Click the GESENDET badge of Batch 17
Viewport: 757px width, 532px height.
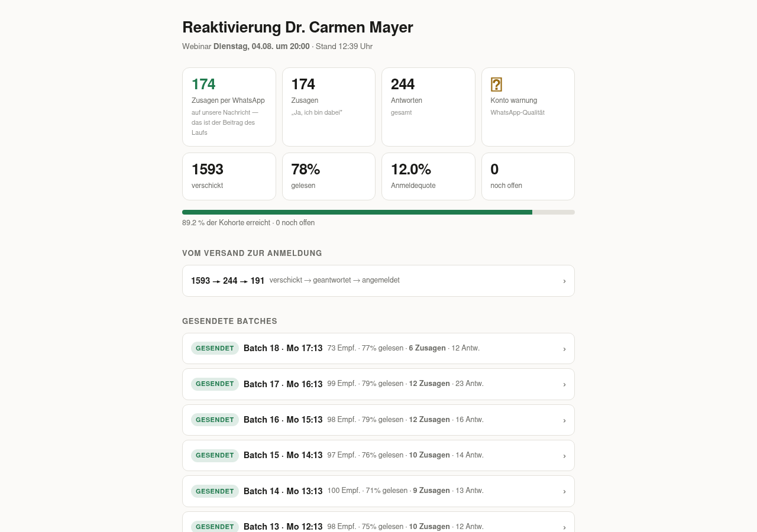point(215,384)
